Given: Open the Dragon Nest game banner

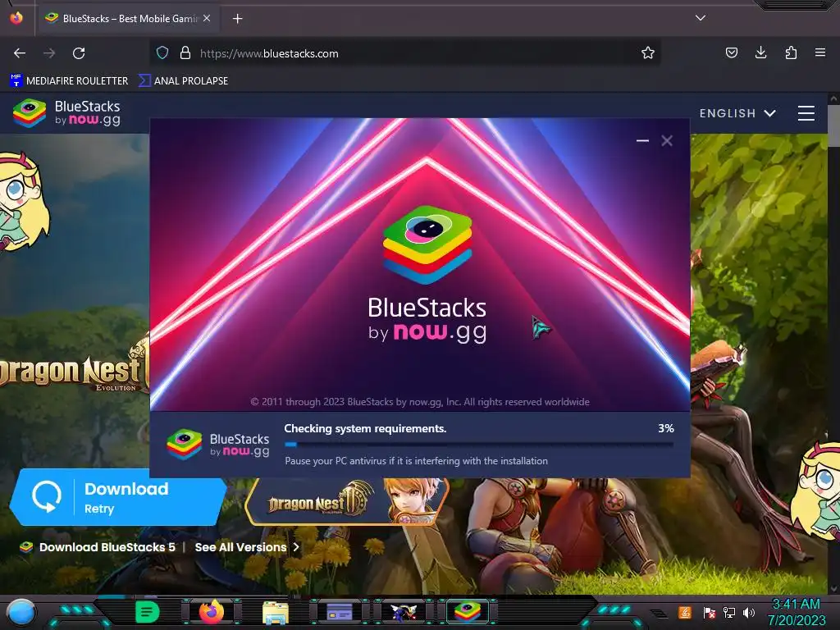Looking at the screenshot, I should tap(347, 502).
